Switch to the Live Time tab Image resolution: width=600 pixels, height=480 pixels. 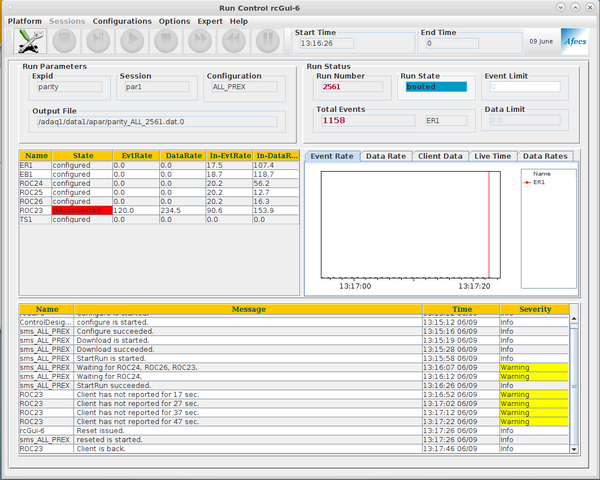[492, 156]
